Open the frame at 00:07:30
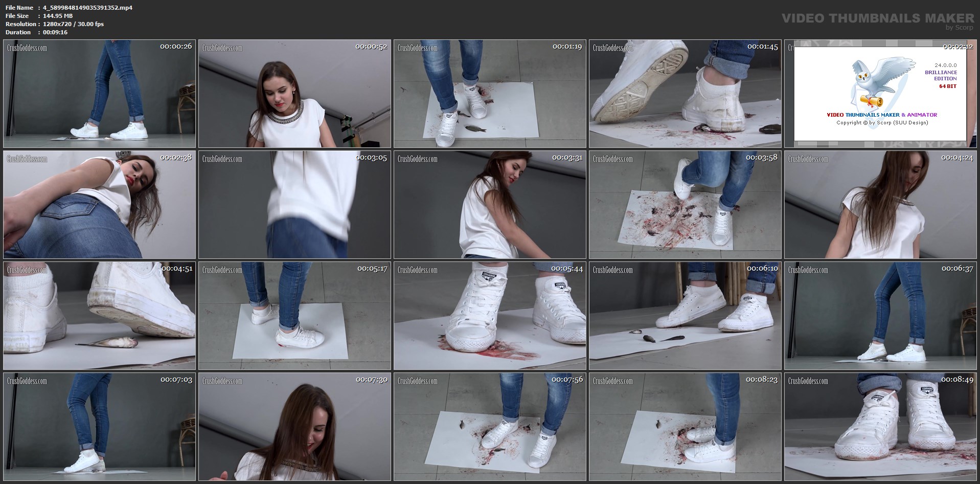Image resolution: width=980 pixels, height=484 pixels. pyautogui.click(x=294, y=427)
